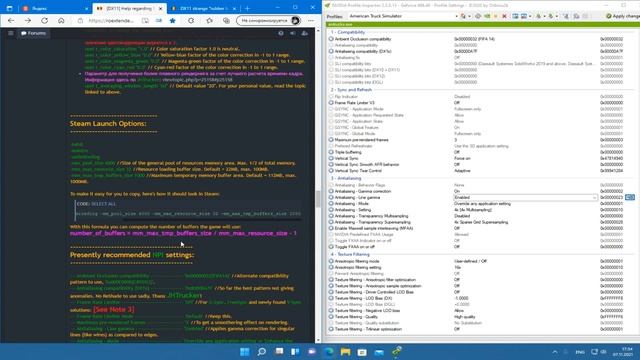Open Task View from the taskbar

(279, 352)
